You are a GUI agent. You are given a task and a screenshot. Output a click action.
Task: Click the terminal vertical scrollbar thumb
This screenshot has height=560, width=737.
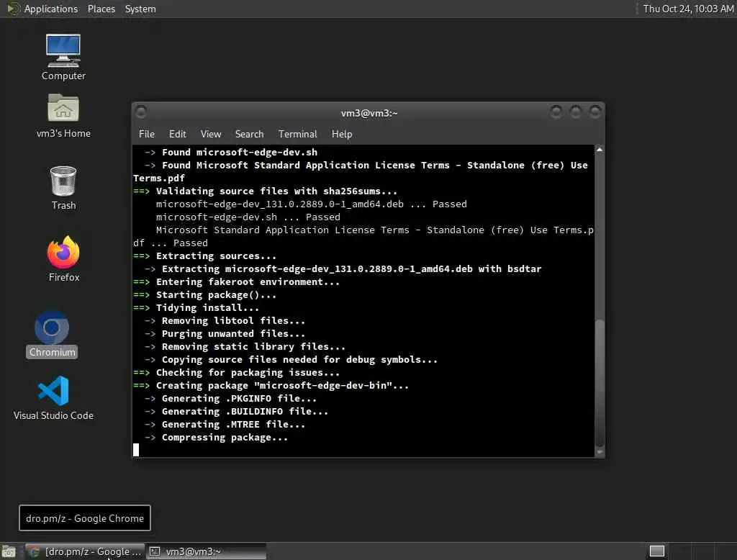point(600,382)
